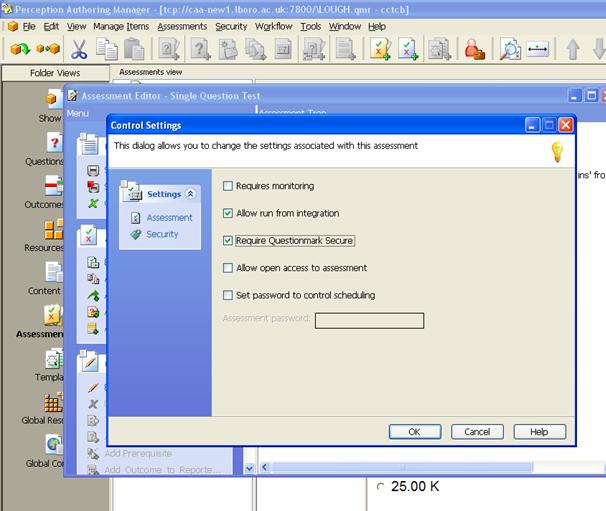
Task: Click the Assessment password input field
Action: point(369,321)
